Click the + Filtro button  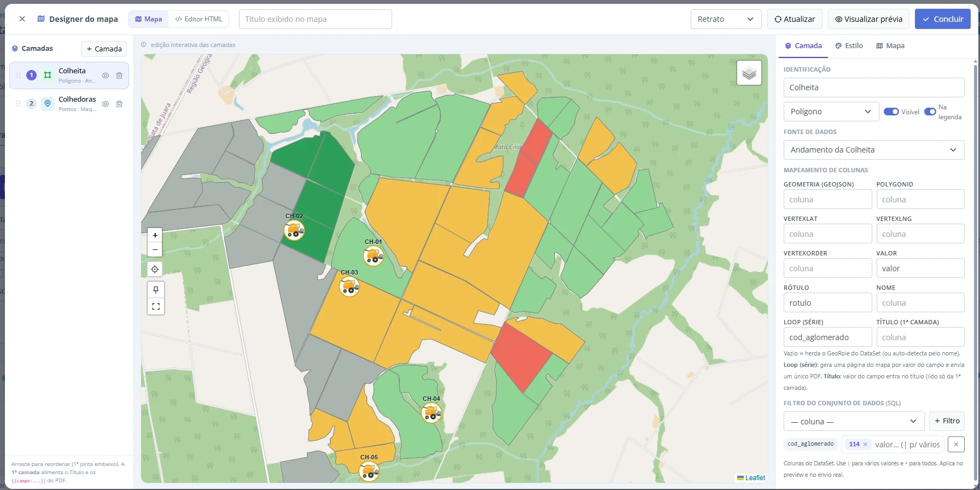click(x=947, y=421)
